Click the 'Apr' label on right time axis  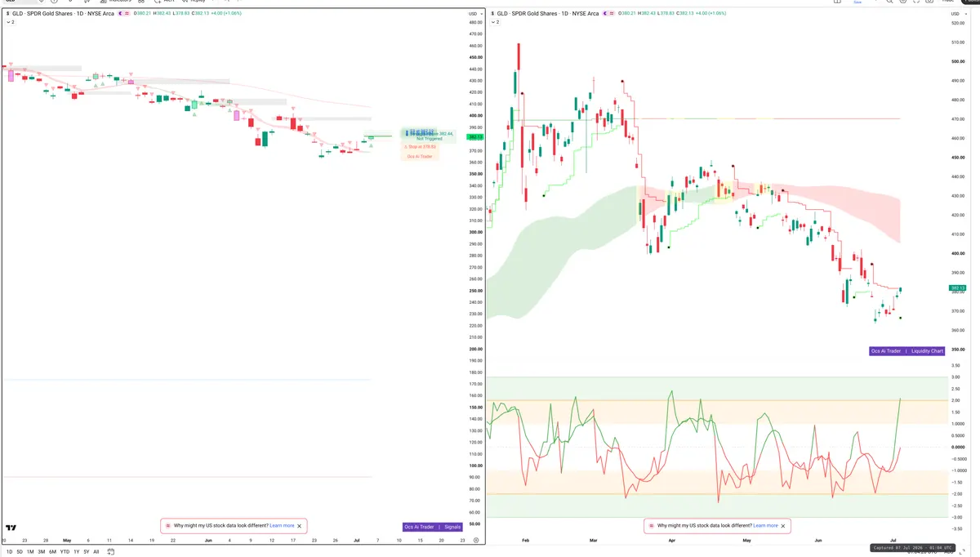(672, 541)
